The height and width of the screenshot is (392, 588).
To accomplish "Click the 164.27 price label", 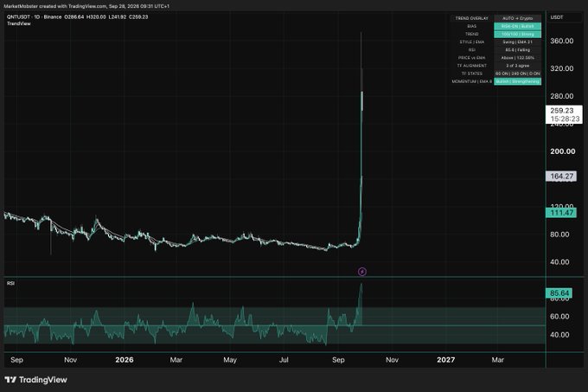I will [x=561, y=177].
